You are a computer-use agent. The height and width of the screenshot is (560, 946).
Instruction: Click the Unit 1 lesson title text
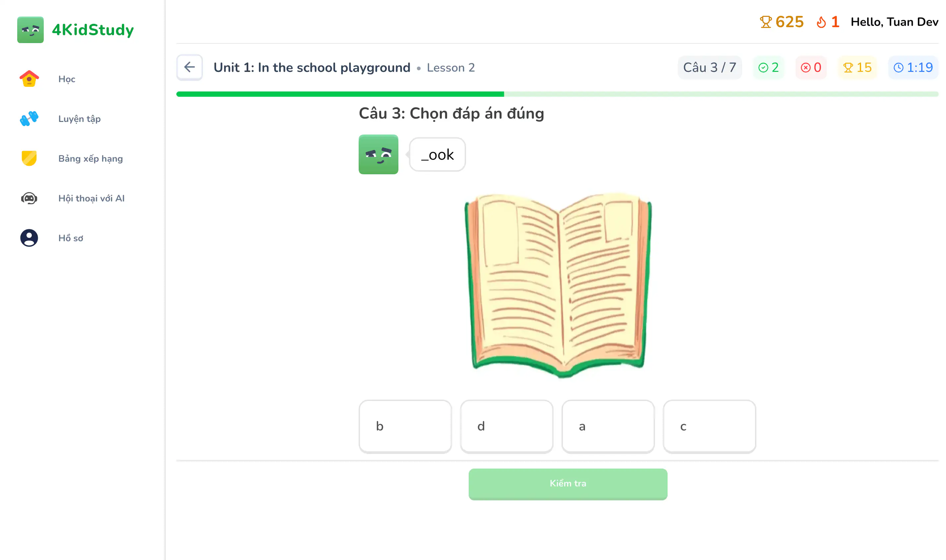tap(312, 67)
